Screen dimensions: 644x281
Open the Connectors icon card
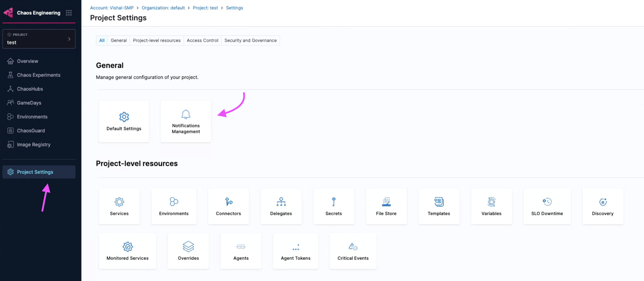(x=228, y=206)
